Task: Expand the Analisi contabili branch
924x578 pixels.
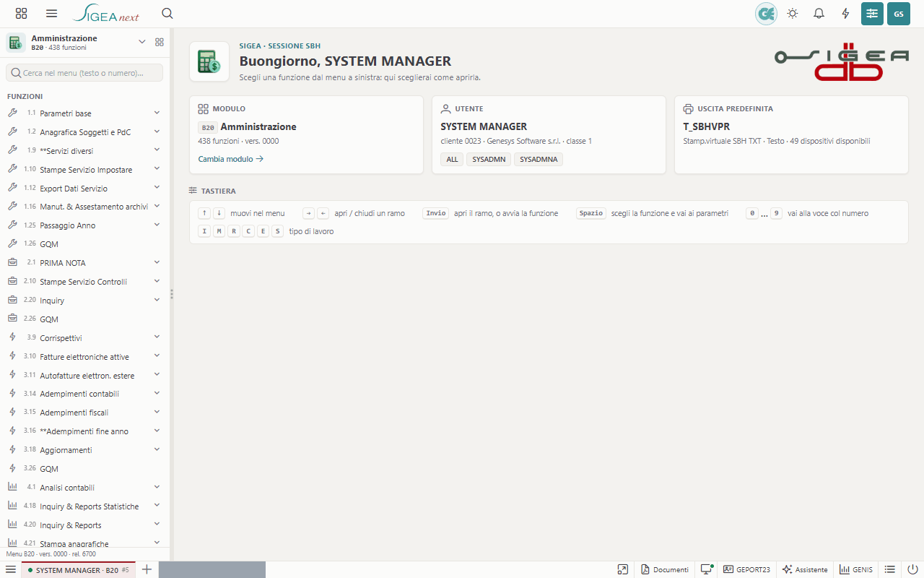Action: click(x=157, y=488)
